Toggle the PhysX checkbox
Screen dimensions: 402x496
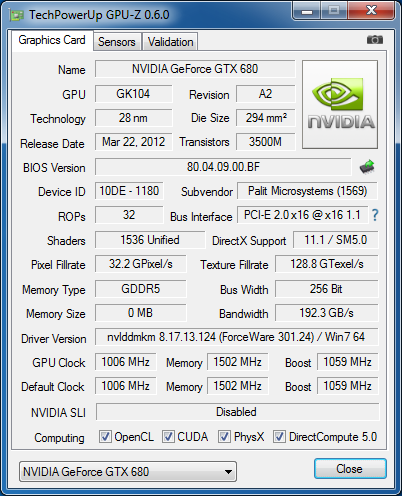(224, 436)
